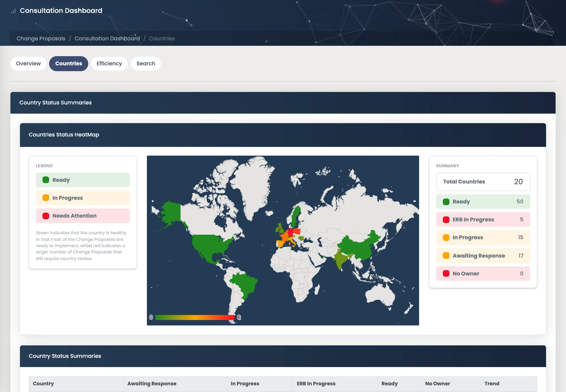The height and width of the screenshot is (392, 566).
Task: Click the In Progress summary row showing 15
Action: [483, 237]
